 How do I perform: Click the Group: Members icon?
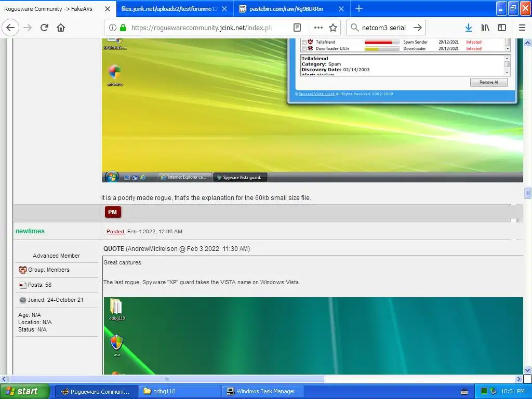(23, 270)
